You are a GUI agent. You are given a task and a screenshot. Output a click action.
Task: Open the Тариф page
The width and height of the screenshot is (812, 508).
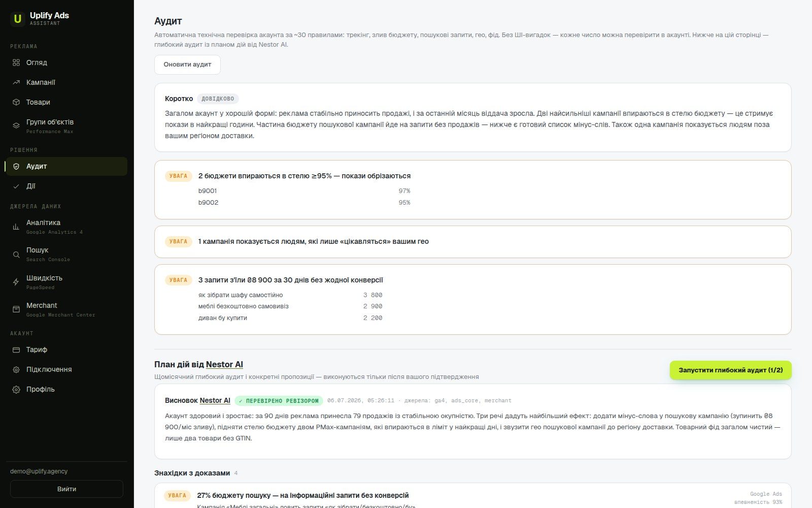click(66, 350)
